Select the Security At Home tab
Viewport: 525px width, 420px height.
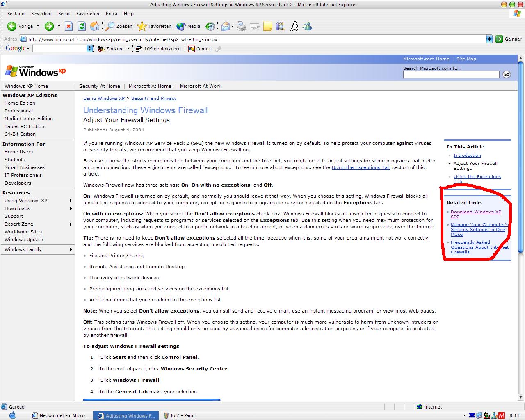coord(100,86)
